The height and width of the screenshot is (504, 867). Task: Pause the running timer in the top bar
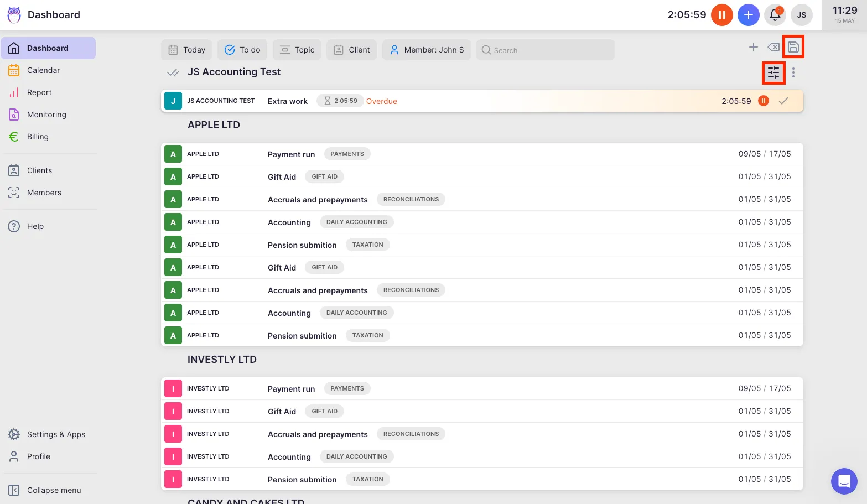(721, 15)
